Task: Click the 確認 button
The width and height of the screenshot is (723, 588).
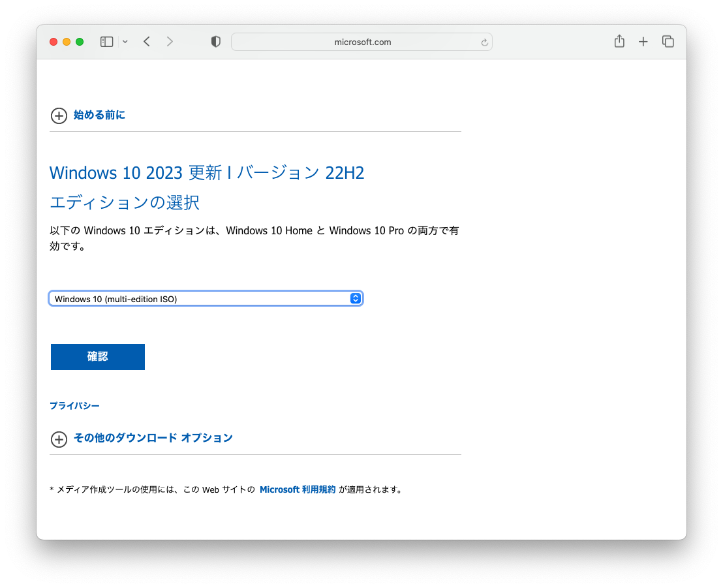Action: [x=97, y=357]
